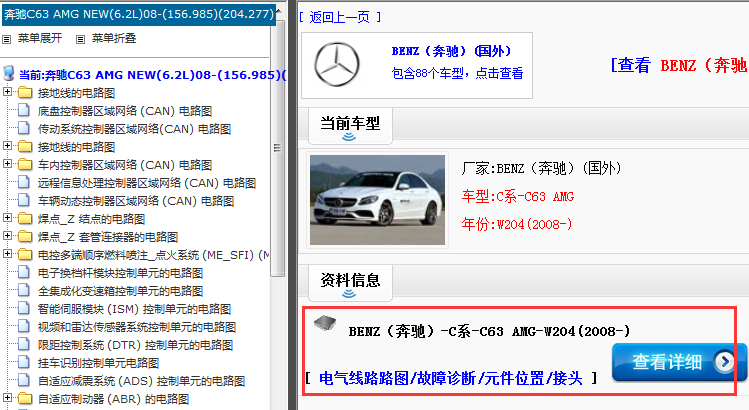This screenshot has width=749, height=410.
Task: Click the tree panel vertical scrollbar thumb
Action: pos(277,148)
